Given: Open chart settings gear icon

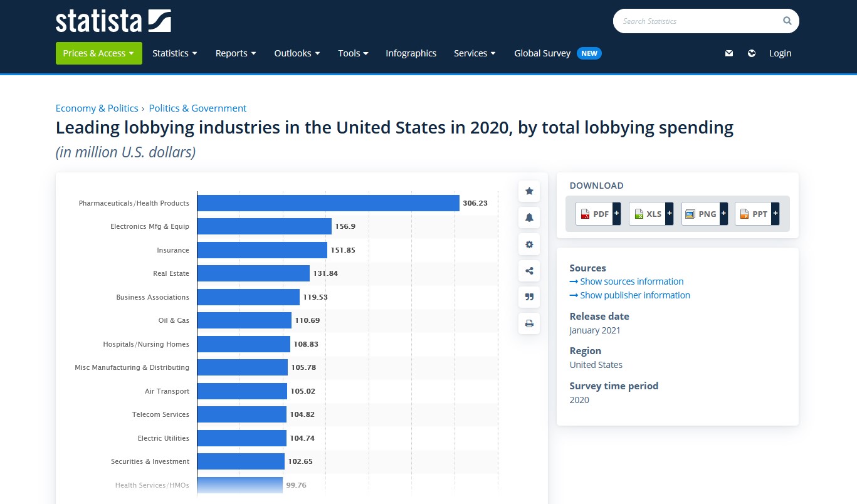Looking at the screenshot, I should click(529, 244).
